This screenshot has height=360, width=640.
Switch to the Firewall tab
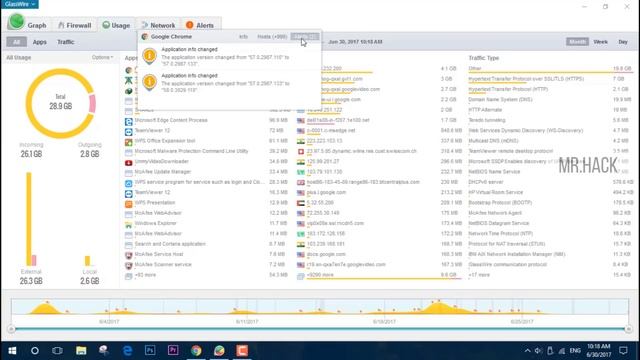click(74, 25)
